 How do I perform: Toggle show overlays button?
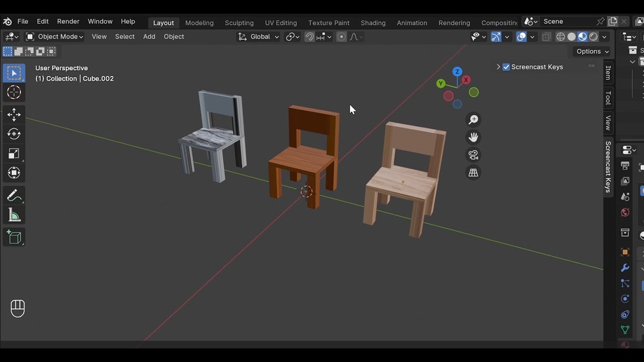[x=521, y=37]
